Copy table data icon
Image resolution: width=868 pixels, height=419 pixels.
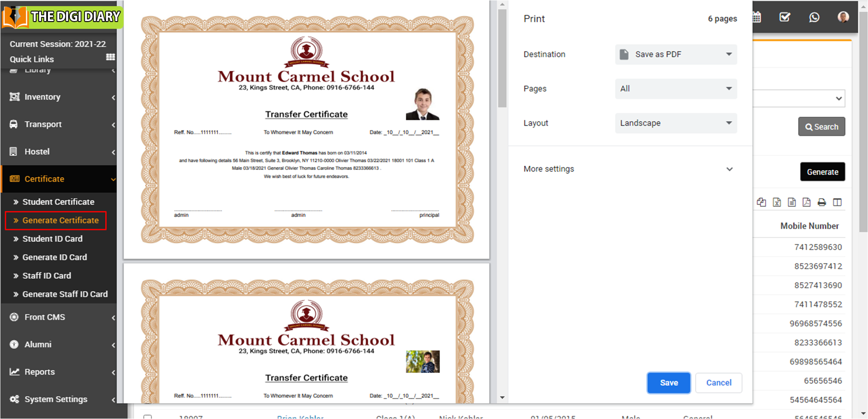point(761,202)
